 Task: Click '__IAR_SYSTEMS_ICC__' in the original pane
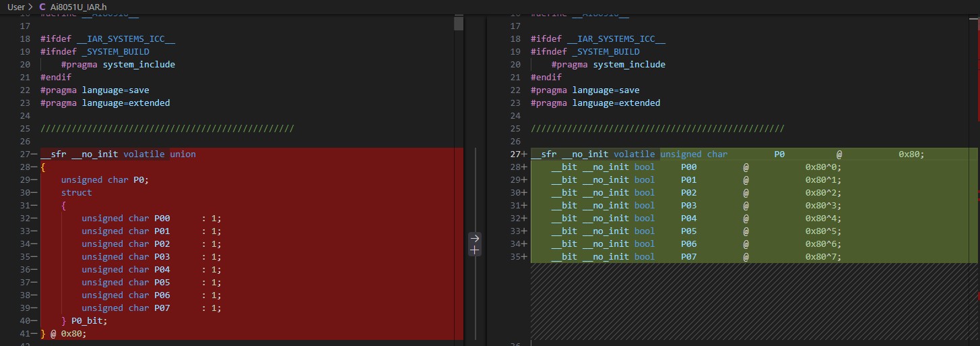[x=126, y=39]
